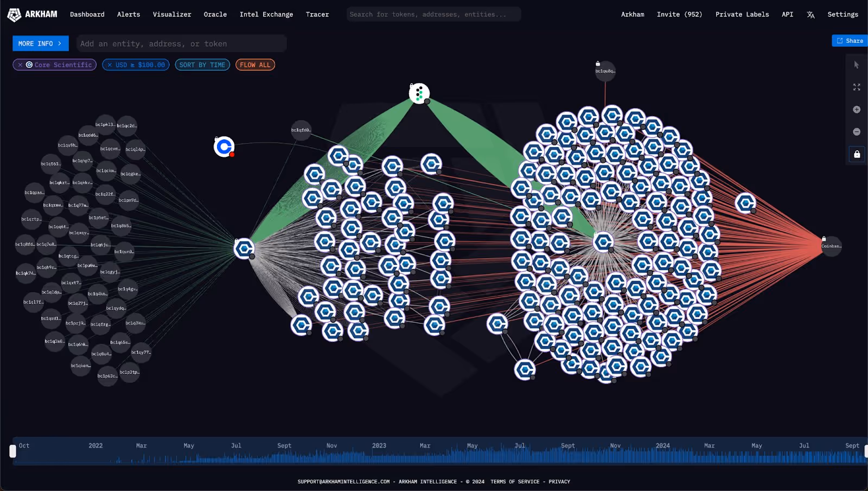The width and height of the screenshot is (868, 491).
Task: Zoom out of the graph
Action: click(857, 132)
